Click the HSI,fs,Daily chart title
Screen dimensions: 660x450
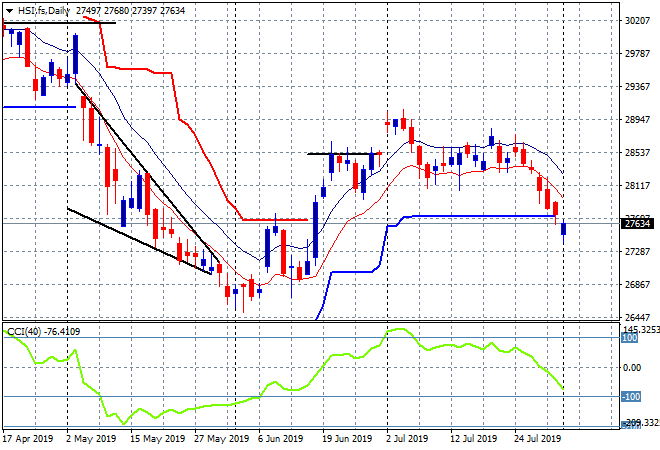43,11
